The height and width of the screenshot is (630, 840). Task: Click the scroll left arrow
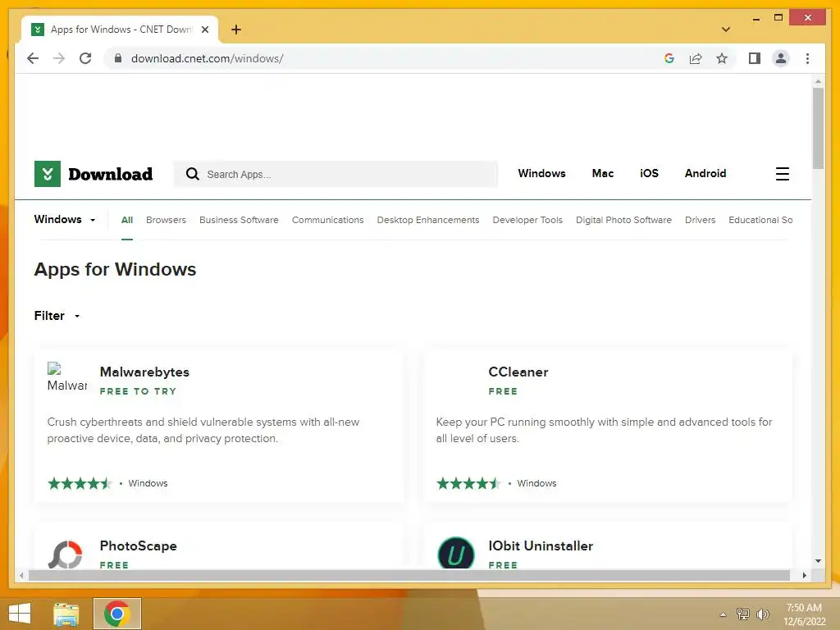click(x=21, y=575)
